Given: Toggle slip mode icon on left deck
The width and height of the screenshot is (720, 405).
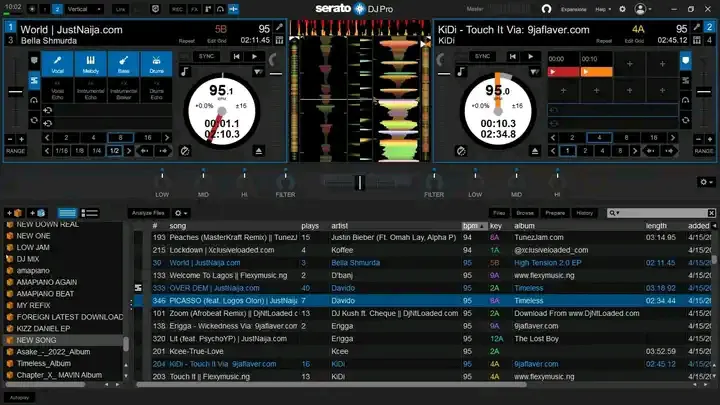Looking at the screenshot, I should pos(185,151).
